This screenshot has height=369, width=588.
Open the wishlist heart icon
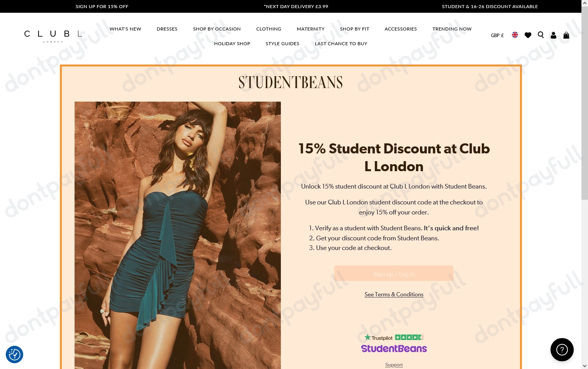click(x=528, y=35)
